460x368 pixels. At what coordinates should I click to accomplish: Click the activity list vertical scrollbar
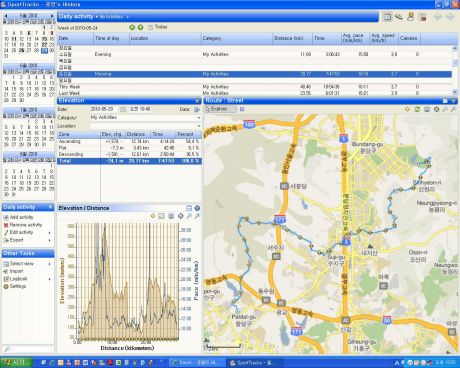(455, 70)
